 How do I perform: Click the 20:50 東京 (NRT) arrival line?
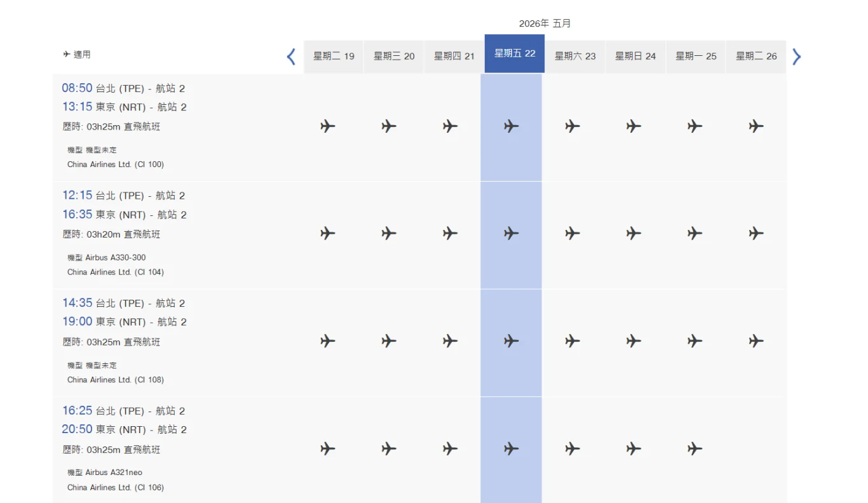point(125,429)
